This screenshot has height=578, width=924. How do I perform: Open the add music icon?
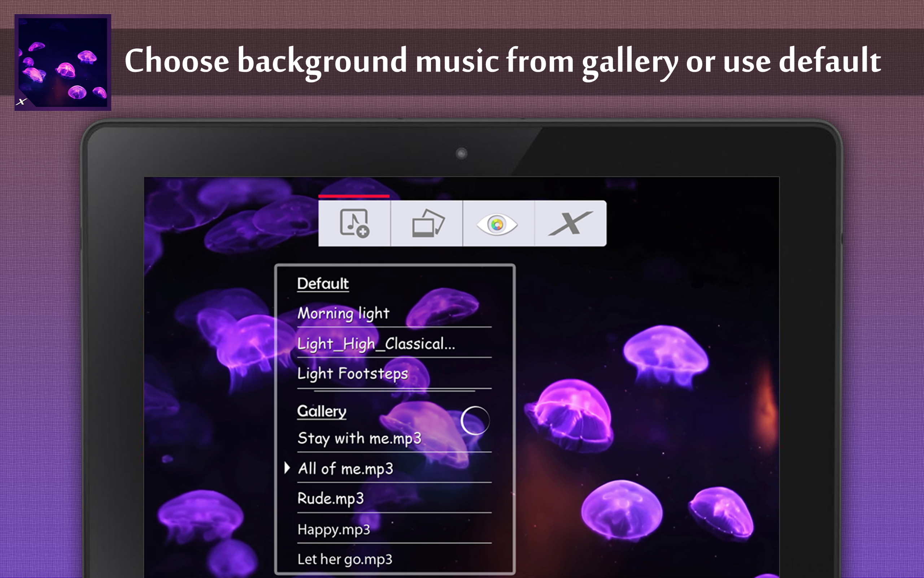click(354, 223)
